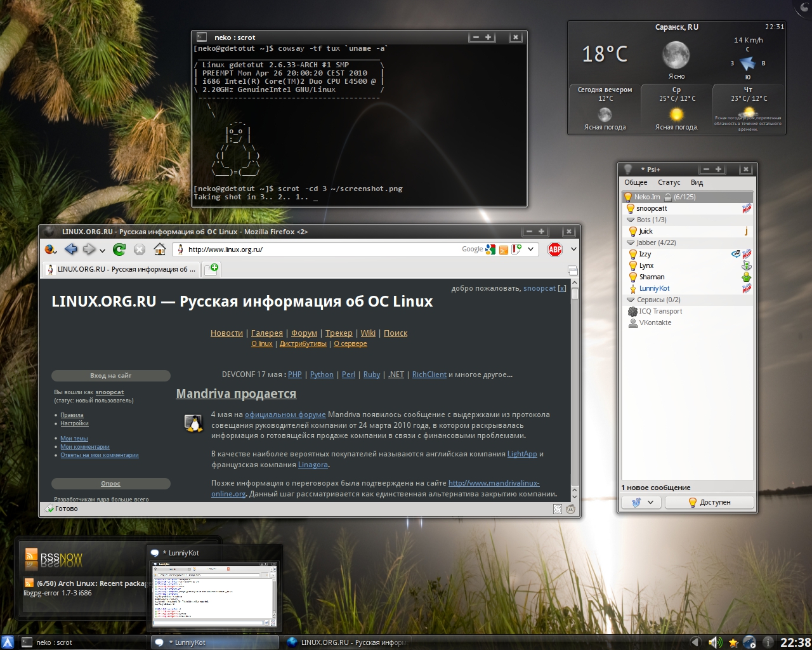Expand the dropdown next to Adblock icon
812x650 pixels.
pyautogui.click(x=573, y=249)
